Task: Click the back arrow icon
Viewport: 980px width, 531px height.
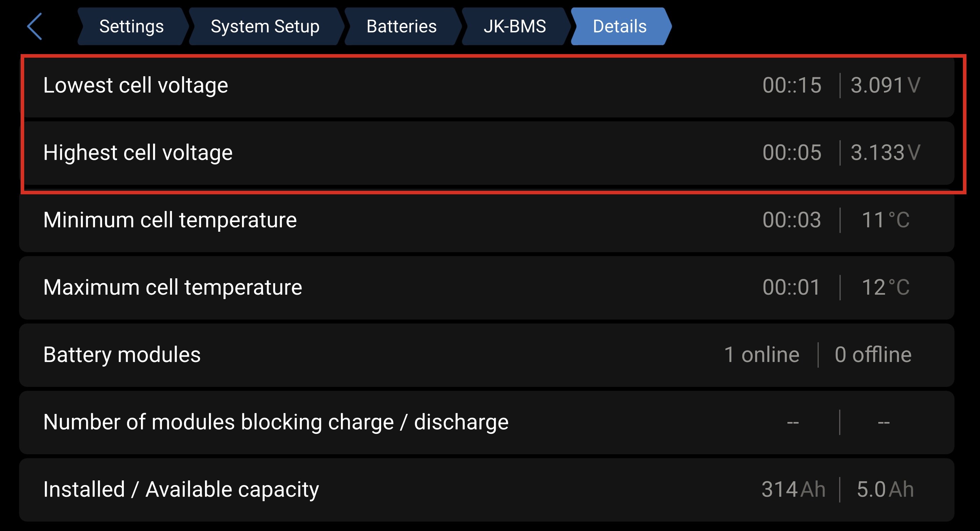Action: pos(35,26)
